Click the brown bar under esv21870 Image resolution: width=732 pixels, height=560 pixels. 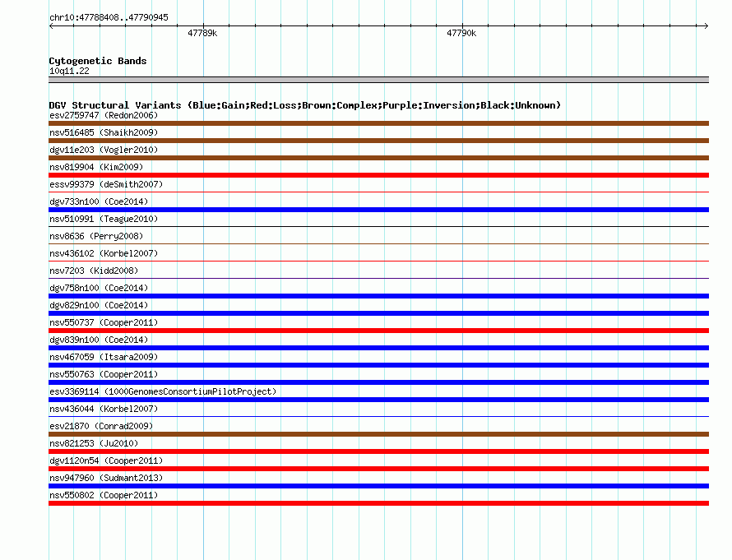point(378,434)
